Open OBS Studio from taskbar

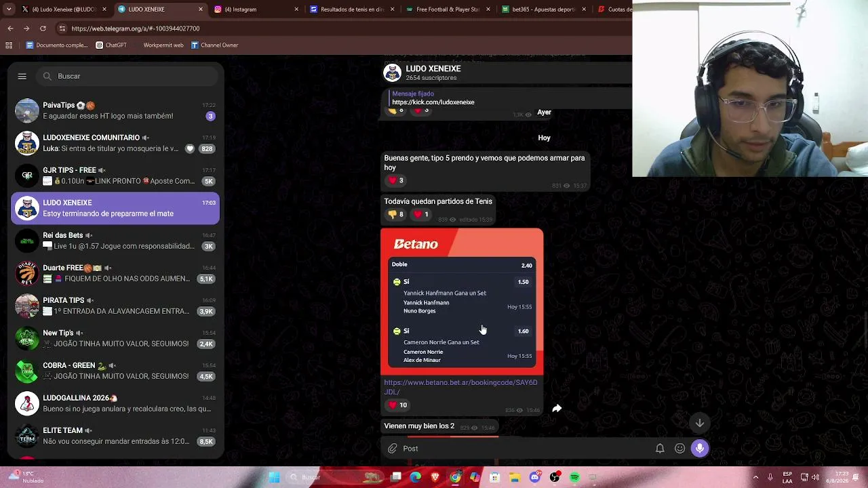[555, 477]
